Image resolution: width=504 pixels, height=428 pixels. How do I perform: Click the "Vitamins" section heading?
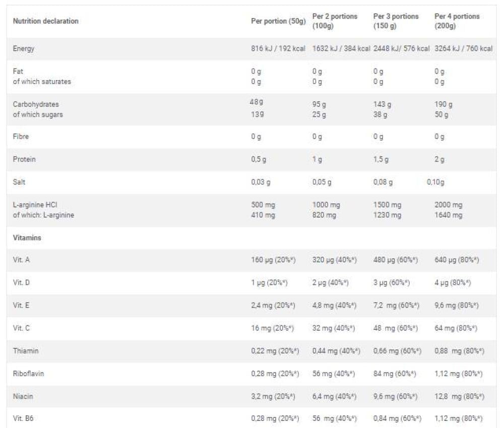click(27, 238)
